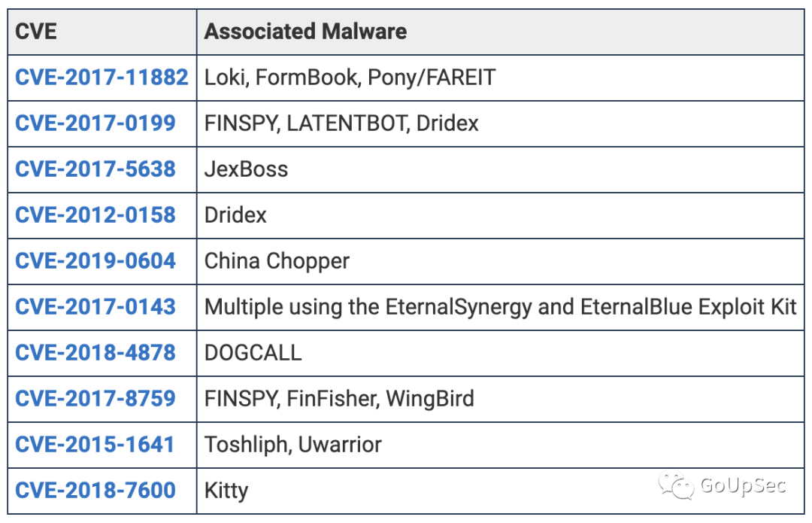Click the JexBoss malware cell
812x523 pixels.
pyautogui.click(x=500, y=169)
